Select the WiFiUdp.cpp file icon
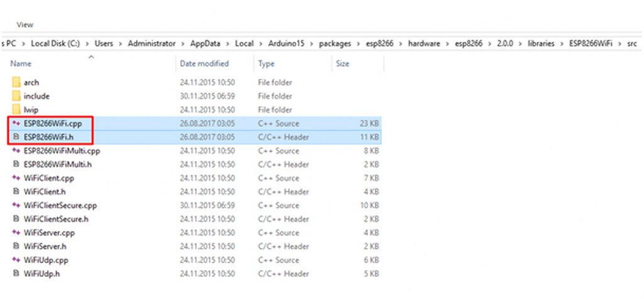Viewport: 644px width, 297px height. tap(16, 260)
